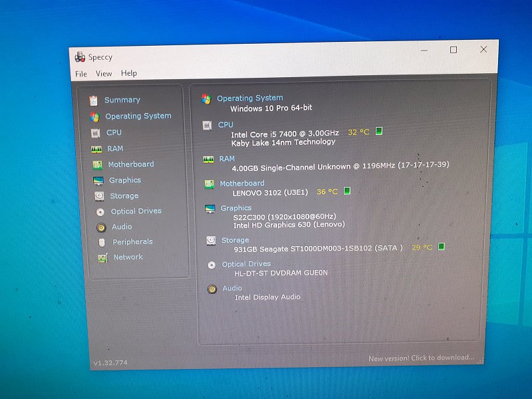Click the Optical Drives disc icon in sidebar
The width and height of the screenshot is (532, 399).
100,212
